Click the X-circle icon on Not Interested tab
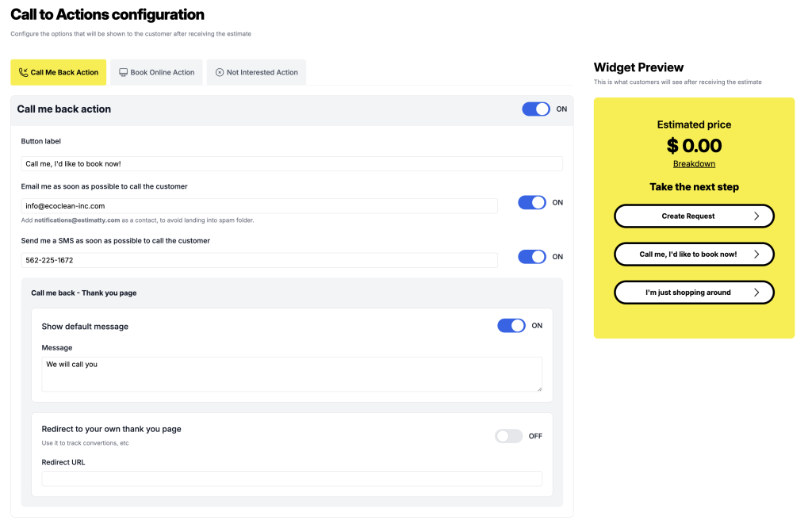 click(220, 72)
